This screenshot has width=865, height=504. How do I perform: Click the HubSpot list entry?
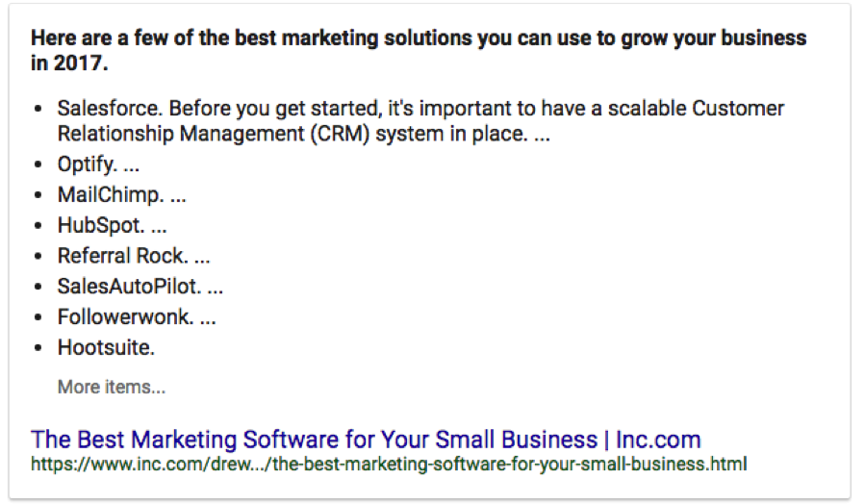click(x=112, y=225)
